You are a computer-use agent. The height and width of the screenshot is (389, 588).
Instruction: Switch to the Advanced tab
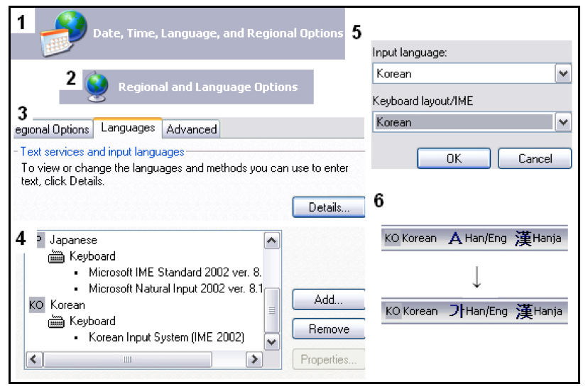pos(191,129)
